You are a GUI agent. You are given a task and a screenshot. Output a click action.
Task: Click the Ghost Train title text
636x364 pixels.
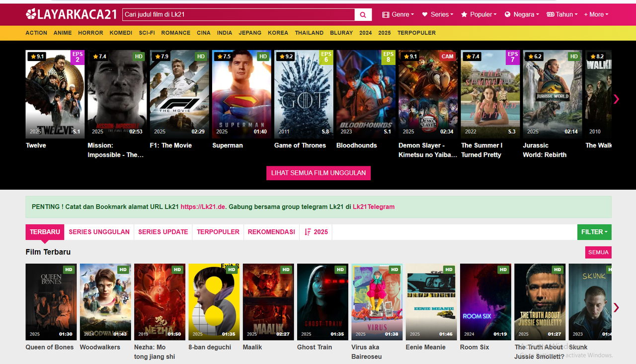(315, 347)
